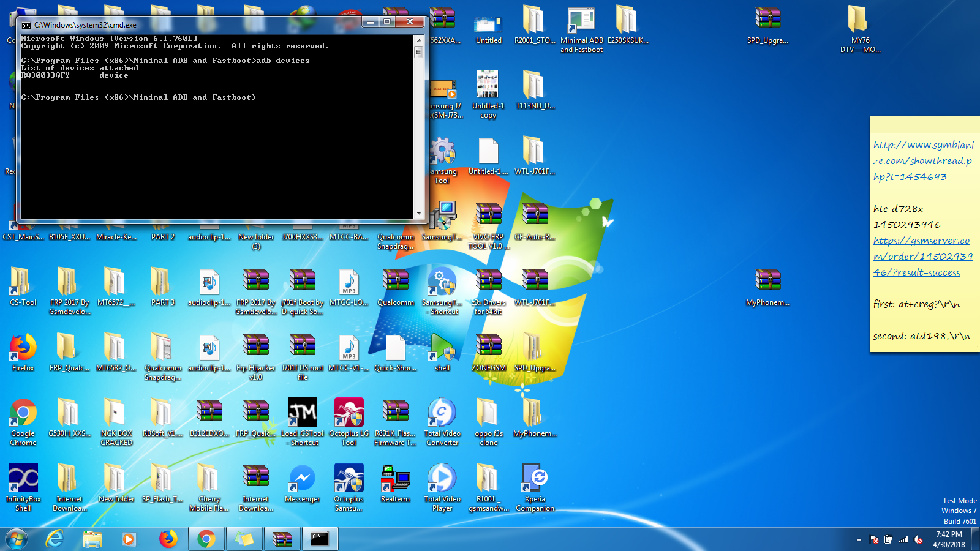The height and width of the screenshot is (551, 980).
Task: Open the MY76 DTV folder
Action: tap(860, 29)
